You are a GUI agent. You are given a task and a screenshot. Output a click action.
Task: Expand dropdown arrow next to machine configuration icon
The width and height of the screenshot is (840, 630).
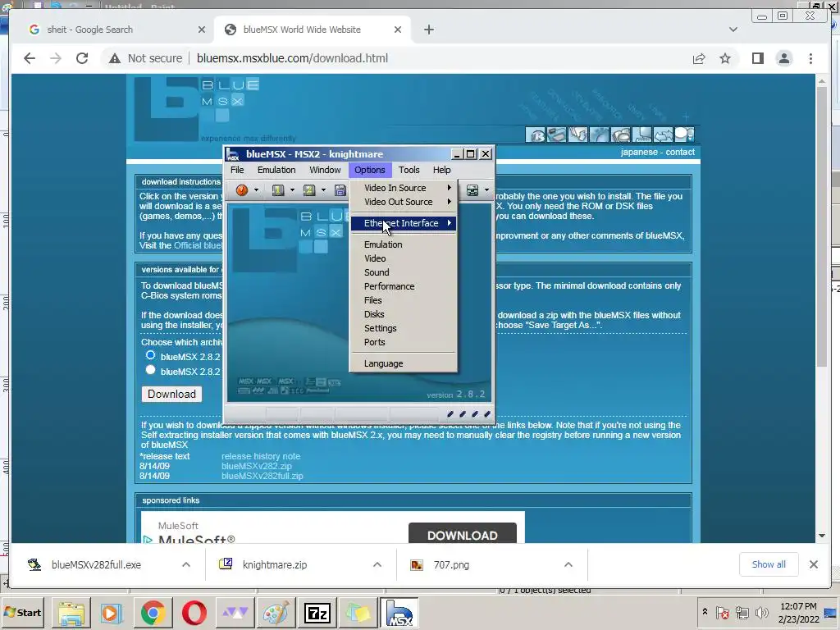486,190
